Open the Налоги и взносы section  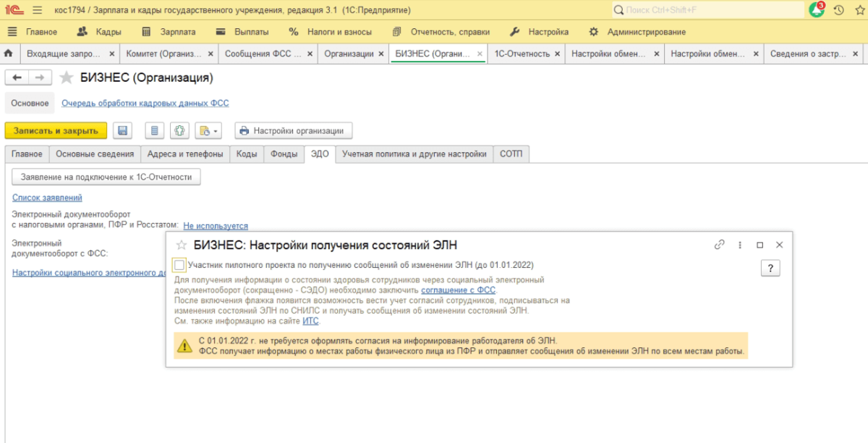point(330,32)
